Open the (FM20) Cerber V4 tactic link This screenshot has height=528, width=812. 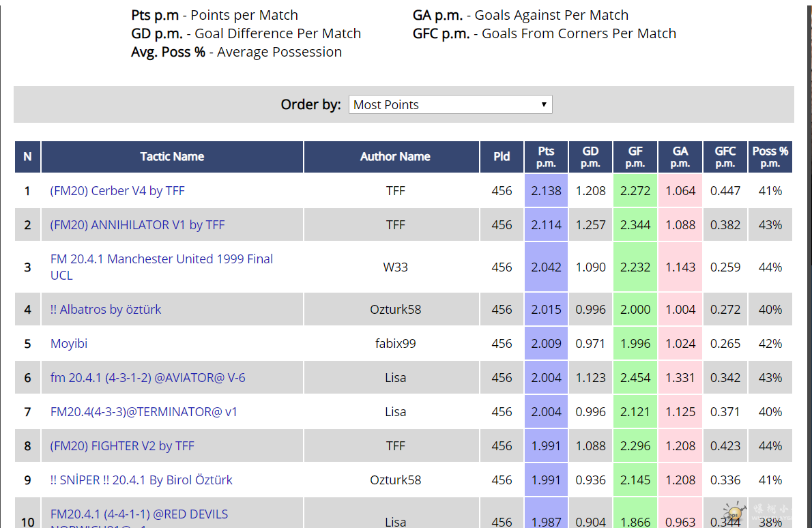pyautogui.click(x=117, y=191)
